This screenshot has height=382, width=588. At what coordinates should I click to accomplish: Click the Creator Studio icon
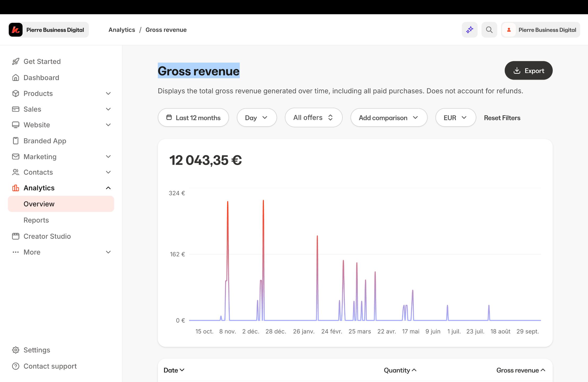pos(16,236)
